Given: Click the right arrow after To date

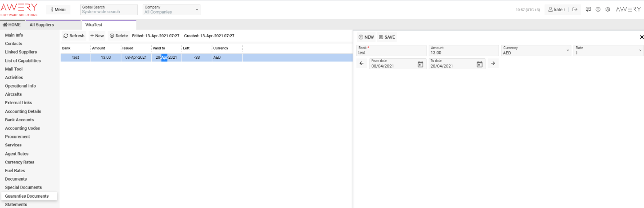Looking at the screenshot, I should pos(493,64).
